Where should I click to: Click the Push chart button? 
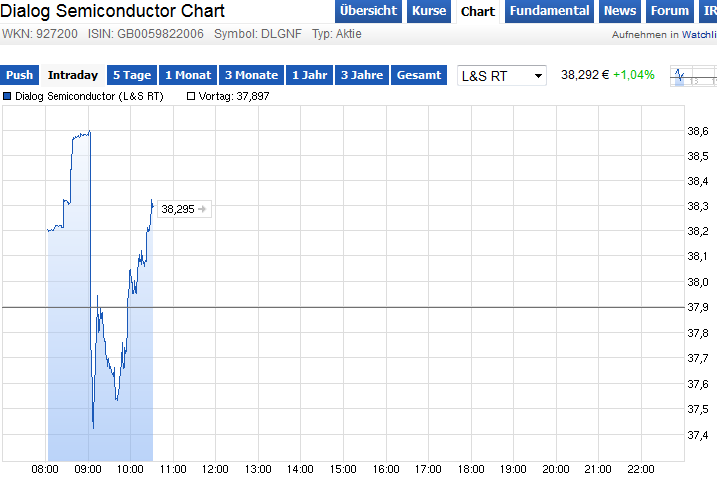point(19,75)
